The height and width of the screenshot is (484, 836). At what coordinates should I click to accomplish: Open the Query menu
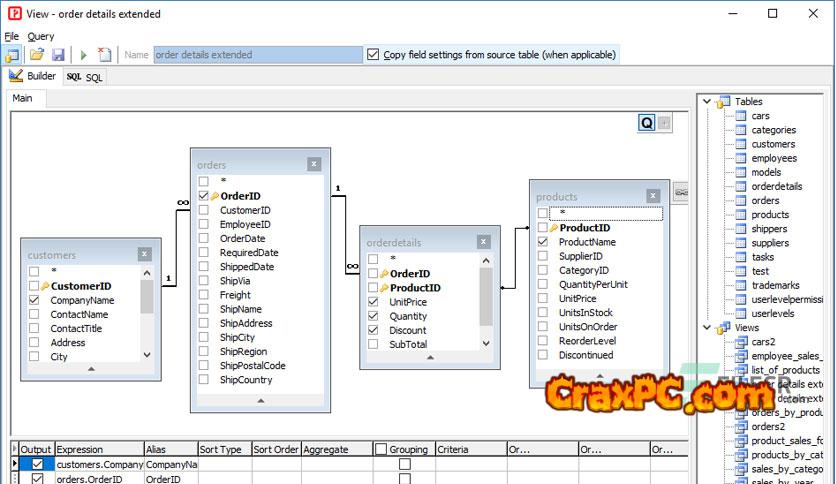(41, 36)
